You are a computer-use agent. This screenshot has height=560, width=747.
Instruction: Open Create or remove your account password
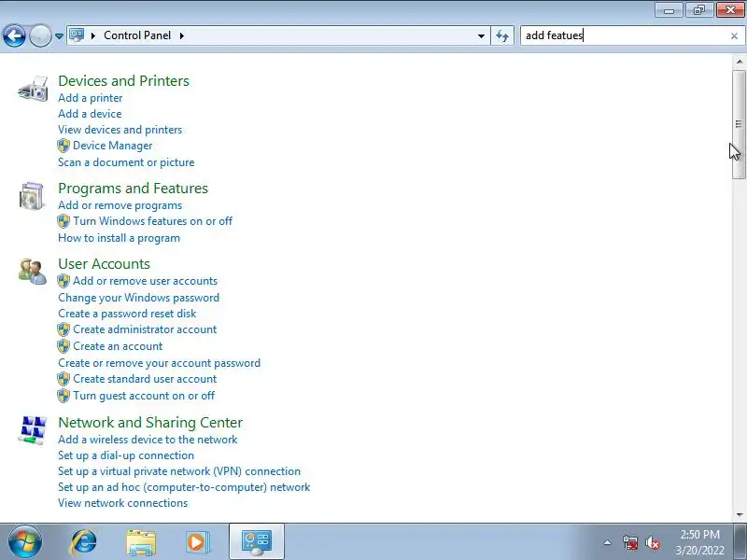159,363
